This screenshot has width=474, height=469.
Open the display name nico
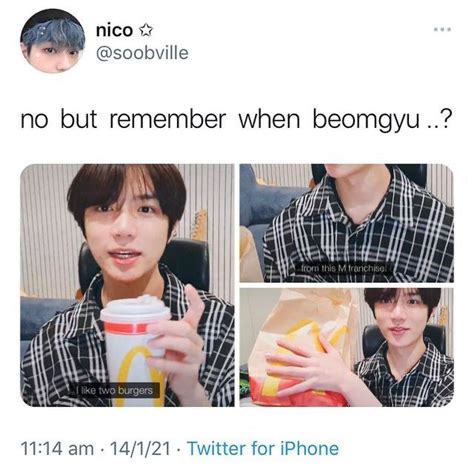pyautogui.click(x=114, y=31)
